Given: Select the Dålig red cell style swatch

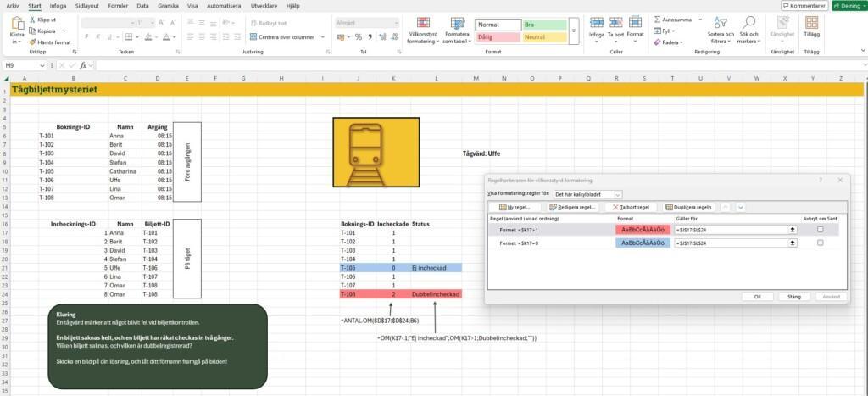Looking at the screenshot, I should pyautogui.click(x=498, y=37).
